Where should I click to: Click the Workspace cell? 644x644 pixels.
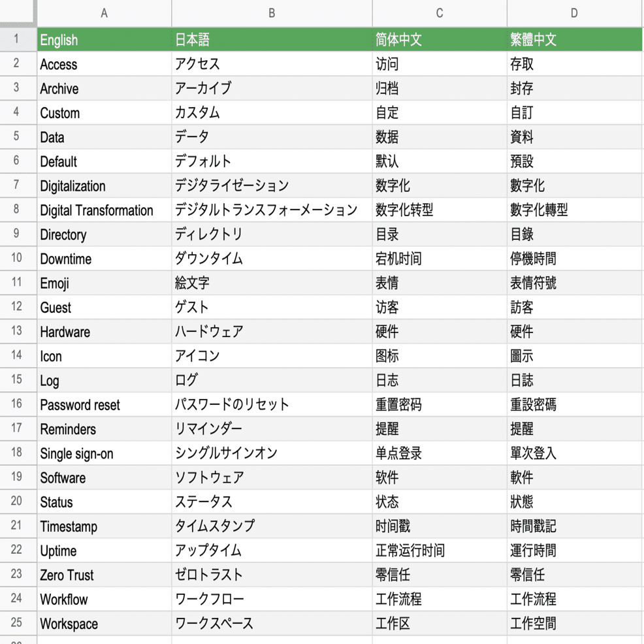point(105,623)
